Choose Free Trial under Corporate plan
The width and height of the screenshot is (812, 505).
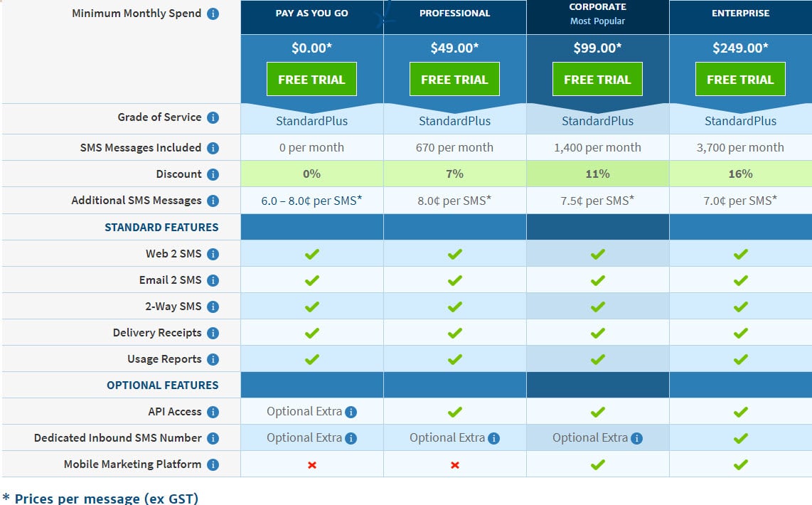click(x=597, y=79)
